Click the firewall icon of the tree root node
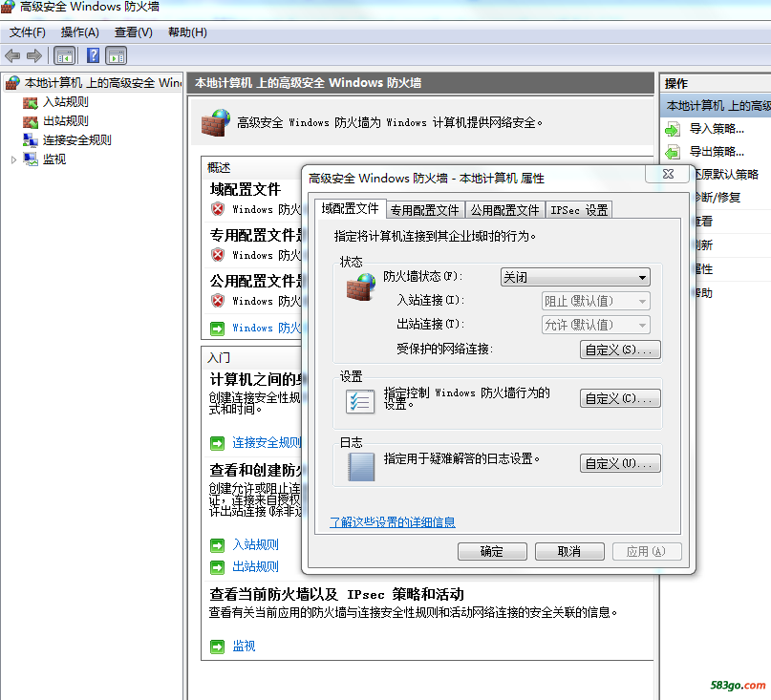 click(12, 83)
